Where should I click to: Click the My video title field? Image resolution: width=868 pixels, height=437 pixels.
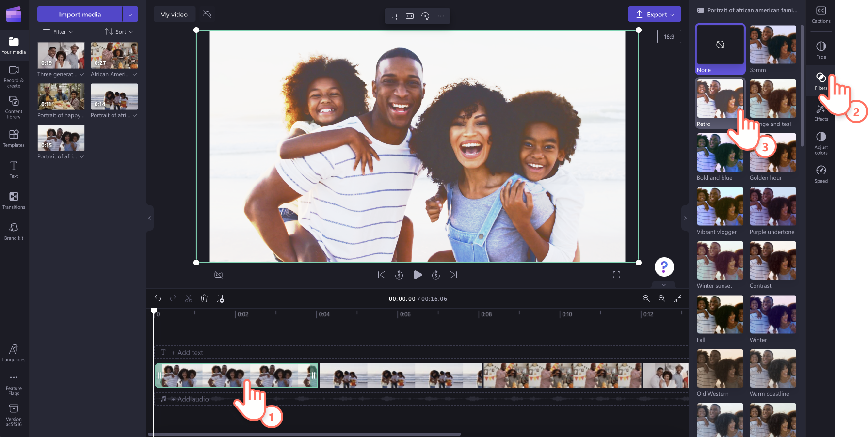[174, 14]
